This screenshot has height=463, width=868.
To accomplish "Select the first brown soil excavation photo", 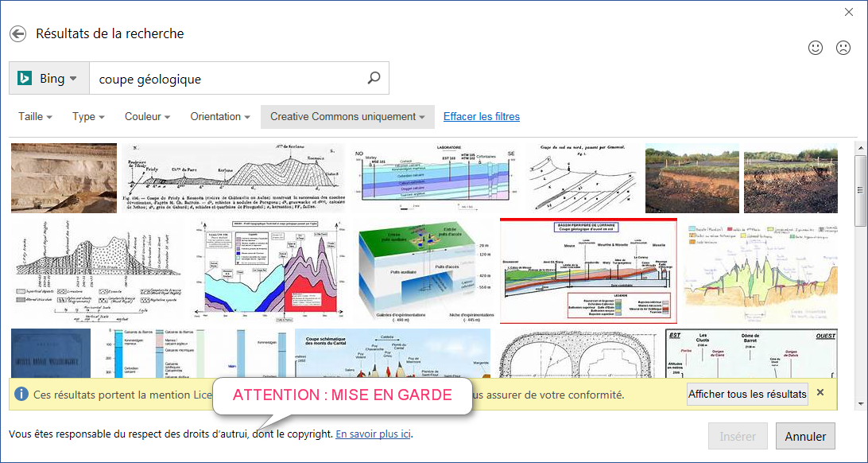I will 692,177.
